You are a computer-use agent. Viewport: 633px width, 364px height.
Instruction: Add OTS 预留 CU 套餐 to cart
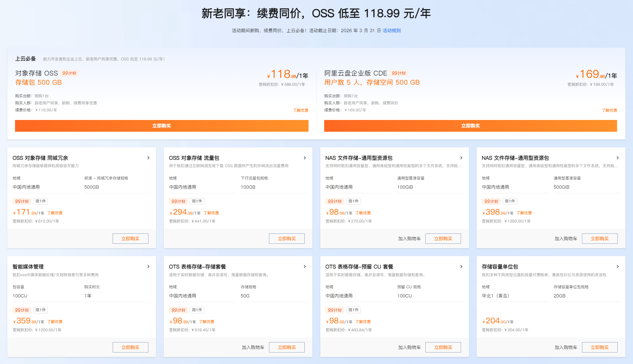[x=409, y=347]
